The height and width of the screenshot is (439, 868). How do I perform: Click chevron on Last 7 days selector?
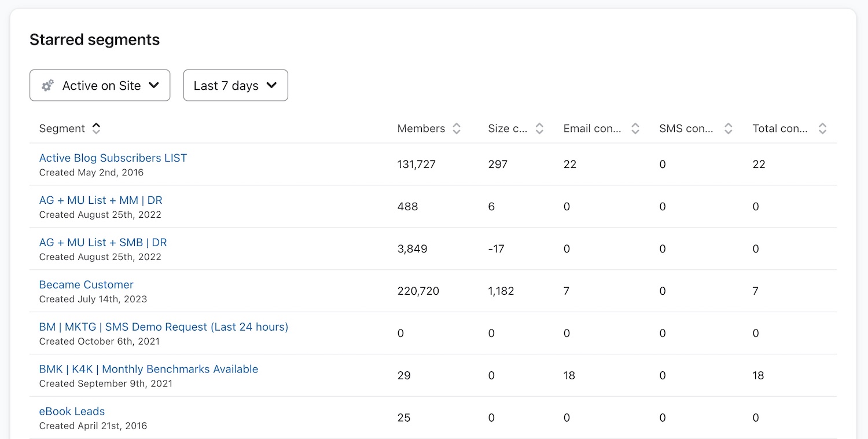pyautogui.click(x=271, y=86)
